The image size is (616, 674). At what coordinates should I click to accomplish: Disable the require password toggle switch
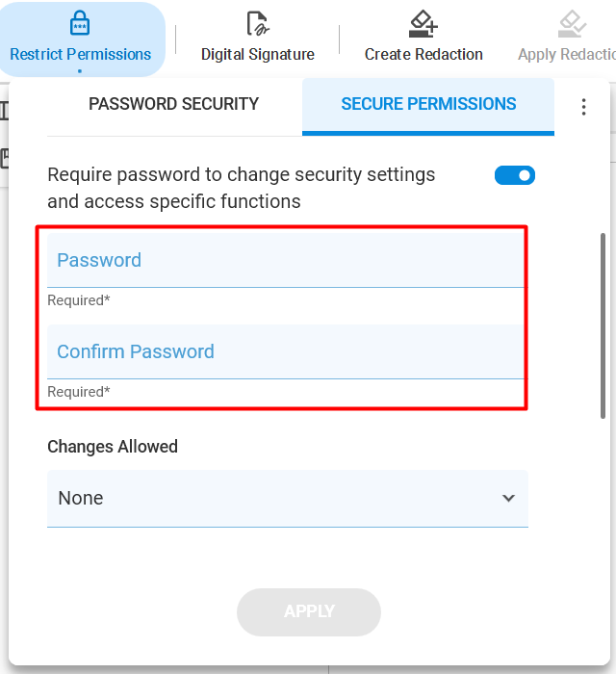(515, 175)
